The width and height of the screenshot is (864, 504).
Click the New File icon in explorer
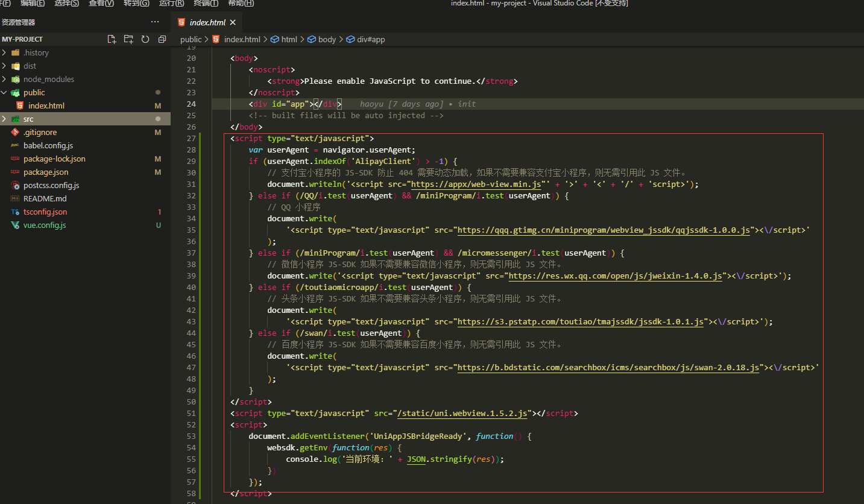tap(112, 39)
